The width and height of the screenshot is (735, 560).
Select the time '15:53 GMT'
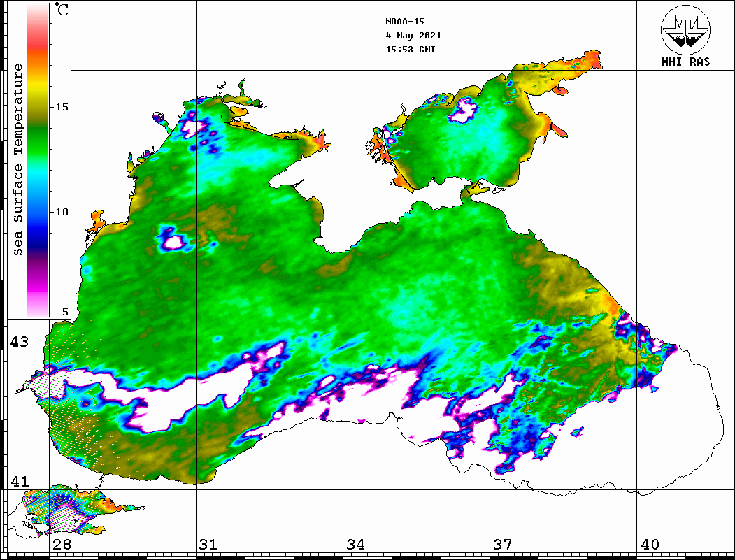coord(410,49)
